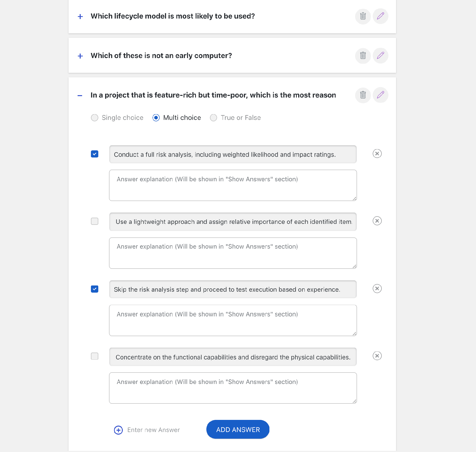Viewport: 476px width, 452px height.
Task: Remove the 'Conduct a full risk analysis' answer
Action: click(377, 154)
